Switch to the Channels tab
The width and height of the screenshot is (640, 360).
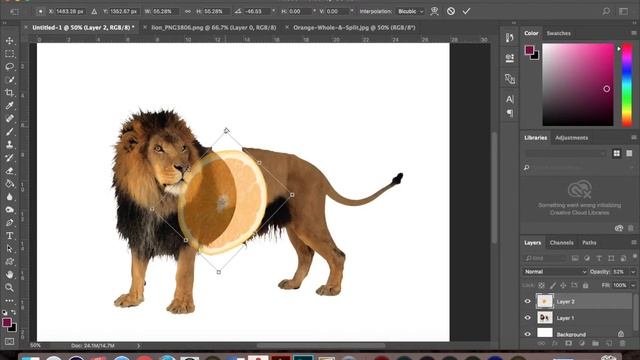coord(562,243)
